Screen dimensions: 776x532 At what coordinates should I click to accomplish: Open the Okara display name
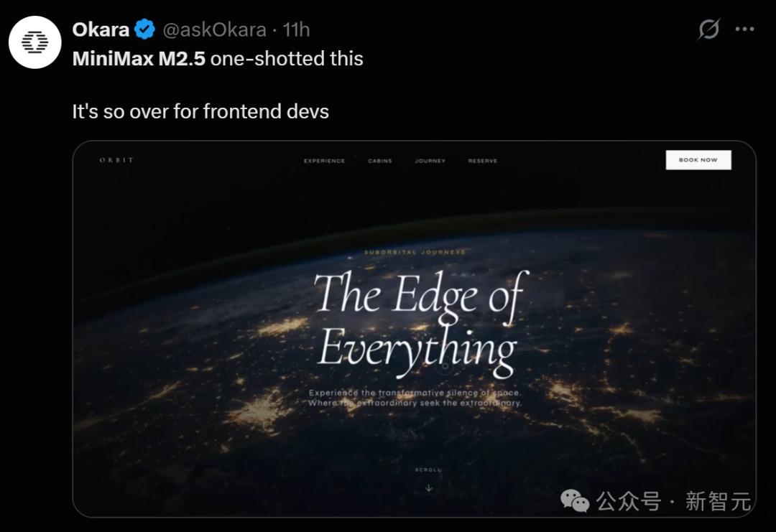coord(101,30)
